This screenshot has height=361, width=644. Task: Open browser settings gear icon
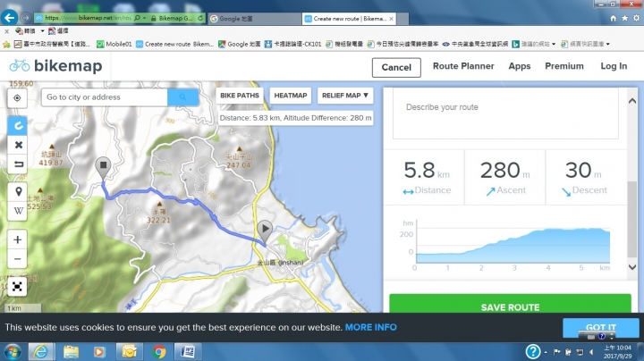(x=636, y=19)
